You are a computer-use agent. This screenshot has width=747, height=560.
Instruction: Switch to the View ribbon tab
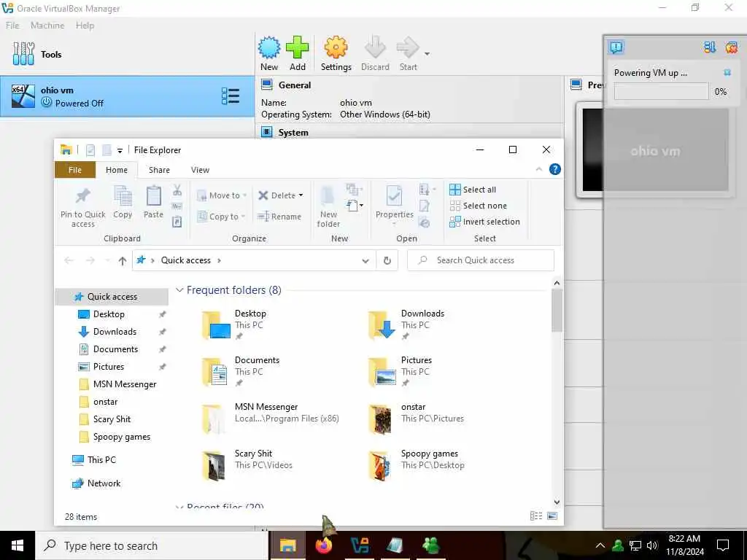point(200,170)
